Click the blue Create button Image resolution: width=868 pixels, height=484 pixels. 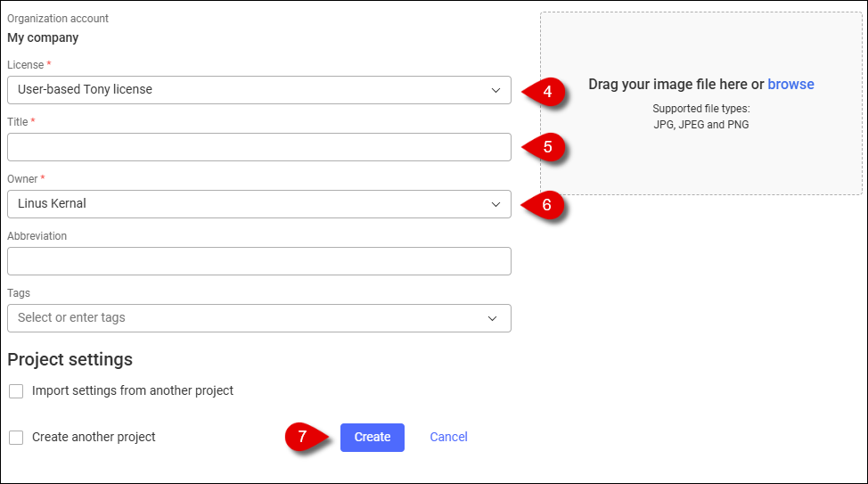tap(372, 438)
